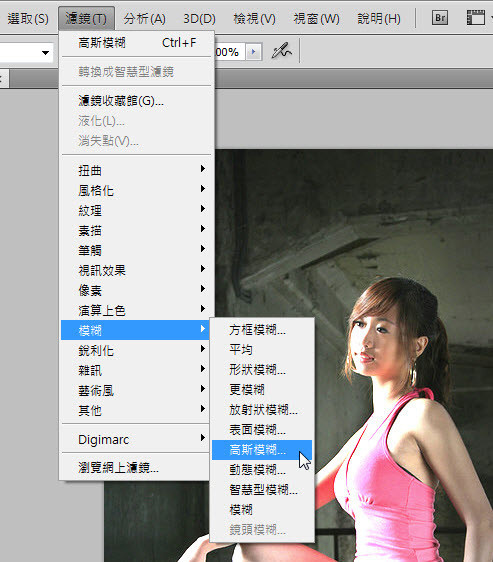Open the preset dropdown arrow at left of options bar
Image resolution: width=493 pixels, height=562 pixels.
[x=45, y=53]
